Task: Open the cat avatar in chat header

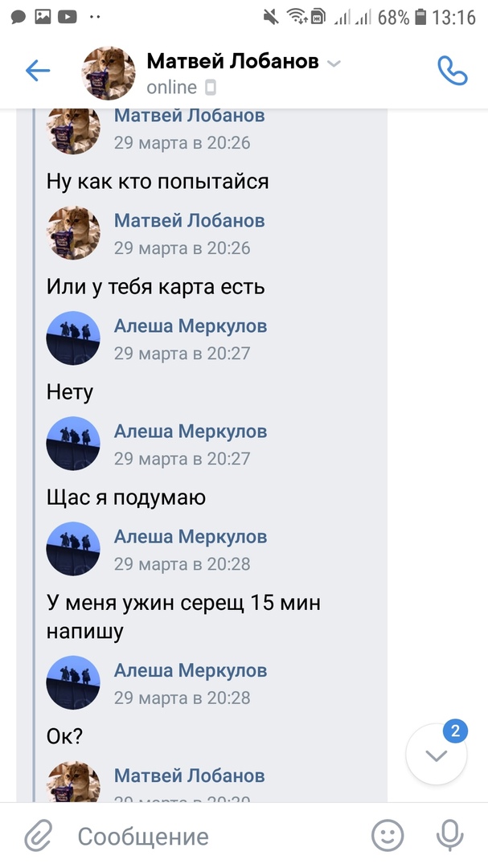Action: coord(109,72)
